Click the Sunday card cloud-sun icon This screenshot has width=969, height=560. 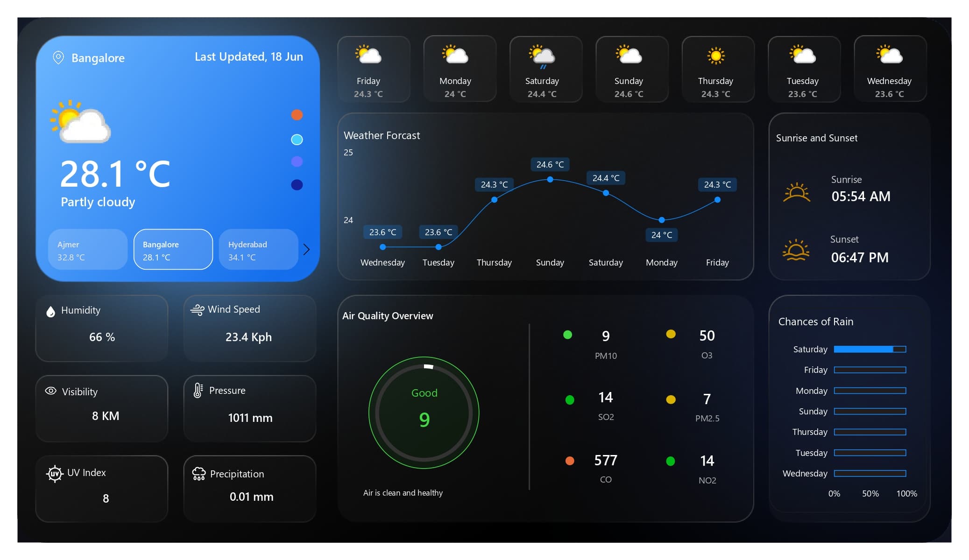pos(629,55)
